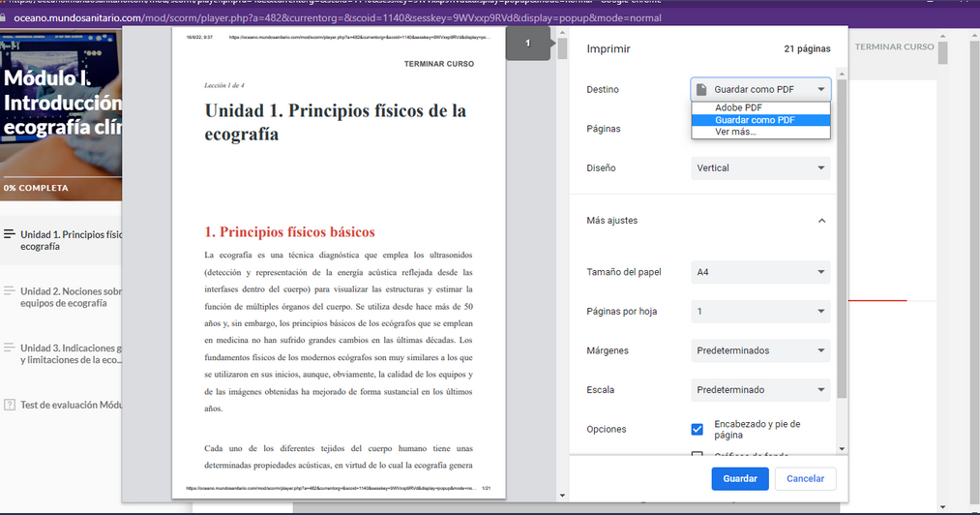This screenshot has height=515, width=980.
Task: Click the quiz question-mark icon beside Test
Action: pos(10,405)
